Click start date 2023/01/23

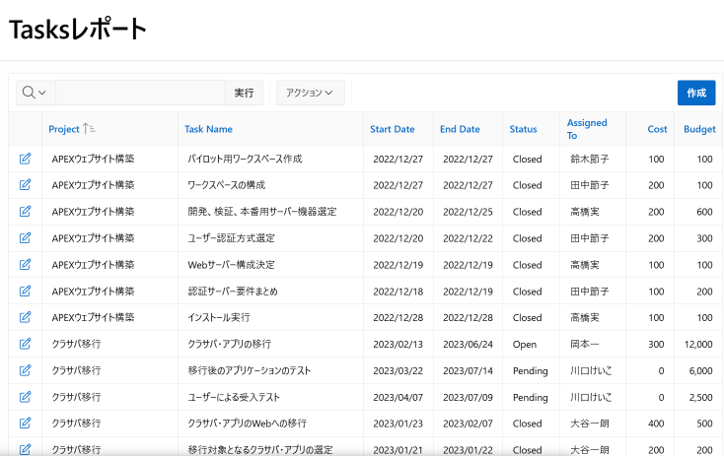398,424
